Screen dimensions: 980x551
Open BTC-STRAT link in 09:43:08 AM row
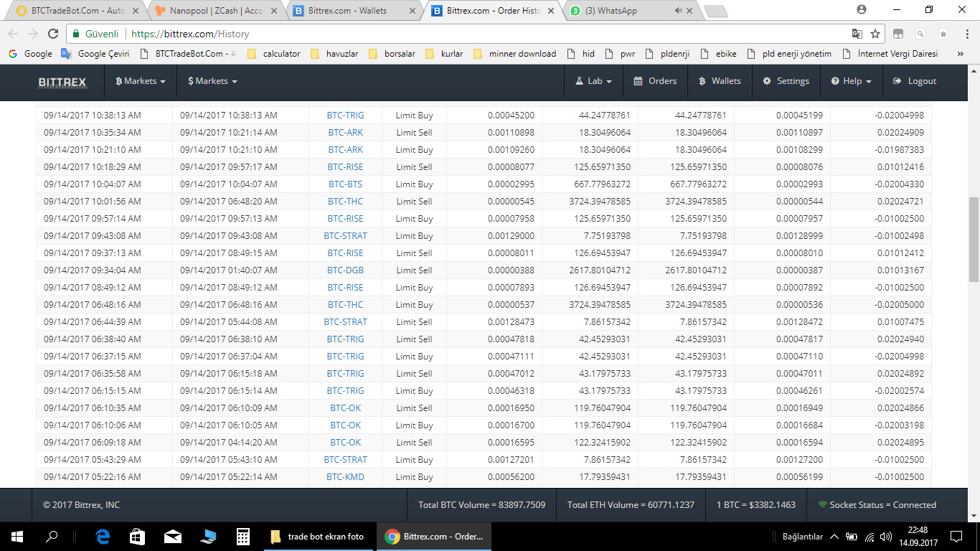(345, 236)
